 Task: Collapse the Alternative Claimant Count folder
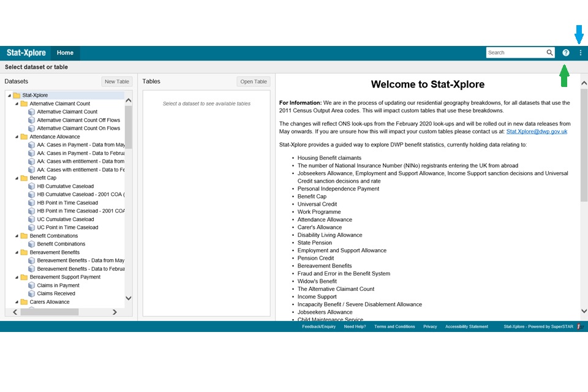tap(17, 104)
